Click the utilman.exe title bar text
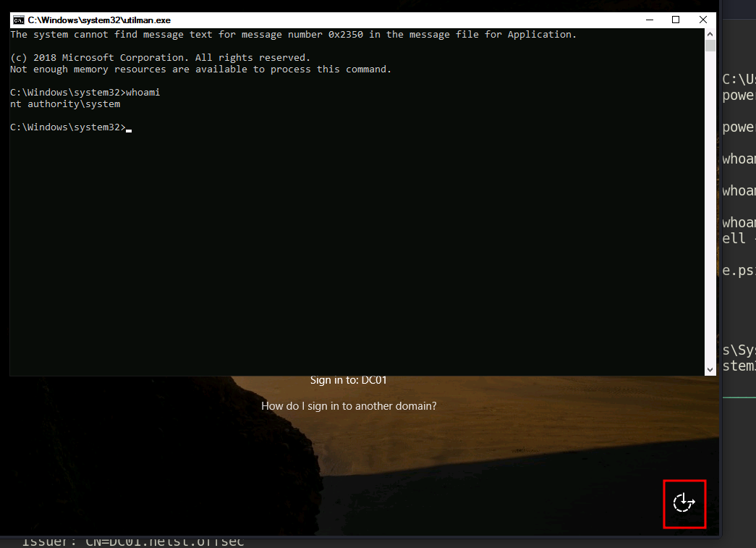The image size is (756, 548). 99,20
